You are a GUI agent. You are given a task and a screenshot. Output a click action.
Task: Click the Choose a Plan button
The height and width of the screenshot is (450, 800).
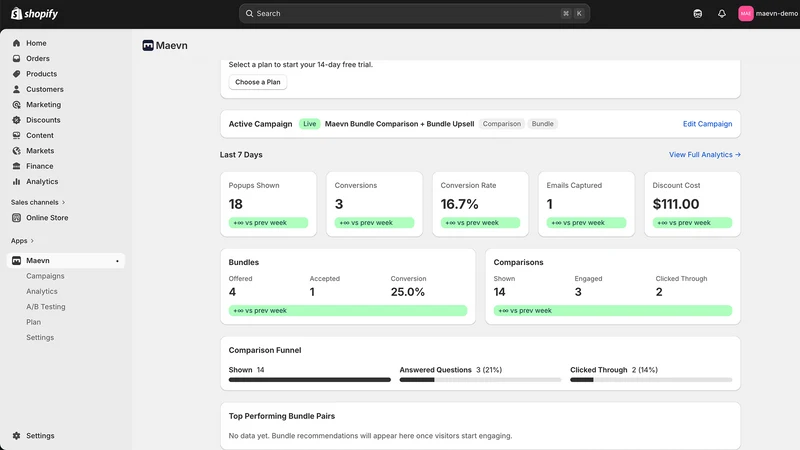point(258,82)
